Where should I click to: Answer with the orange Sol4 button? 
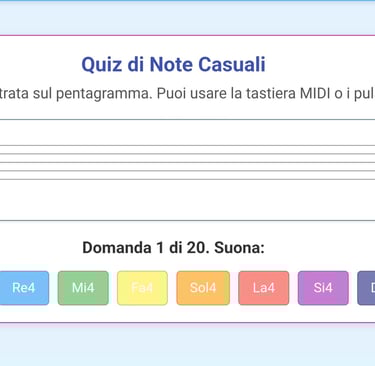(x=203, y=288)
